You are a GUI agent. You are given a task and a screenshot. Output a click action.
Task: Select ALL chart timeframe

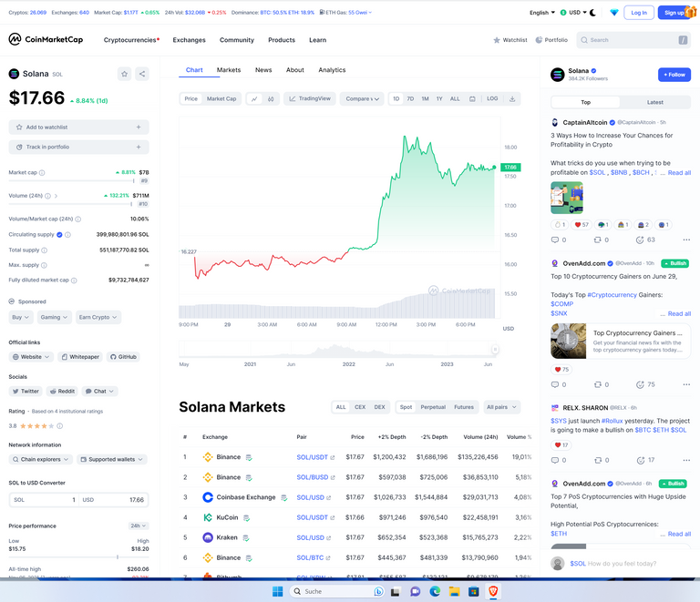coord(455,99)
